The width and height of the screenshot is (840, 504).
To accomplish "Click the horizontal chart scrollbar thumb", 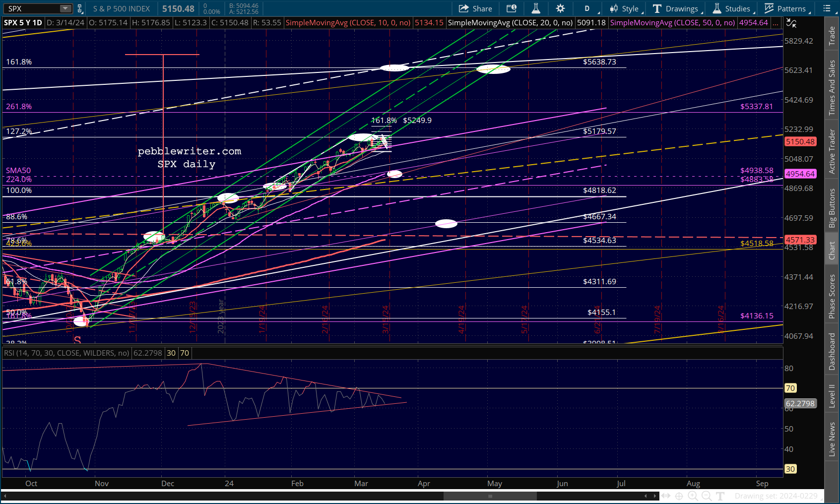I will click(x=490, y=496).
